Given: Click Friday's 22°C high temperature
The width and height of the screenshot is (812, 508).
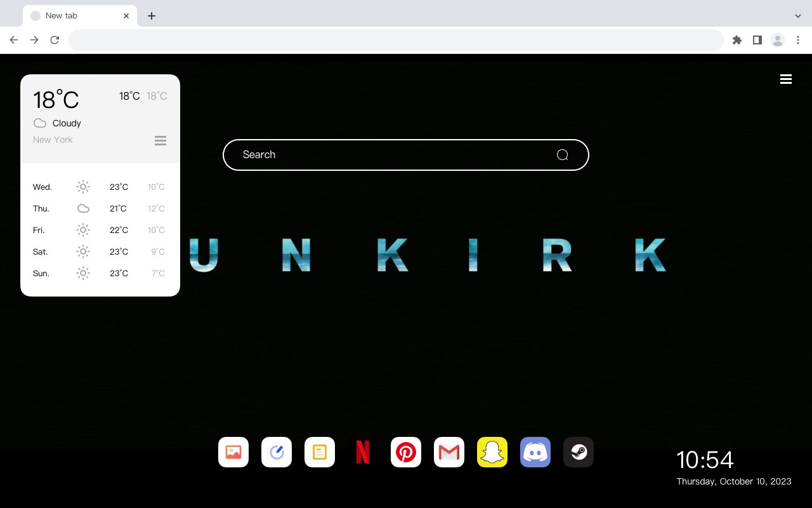Looking at the screenshot, I should pyautogui.click(x=119, y=230).
